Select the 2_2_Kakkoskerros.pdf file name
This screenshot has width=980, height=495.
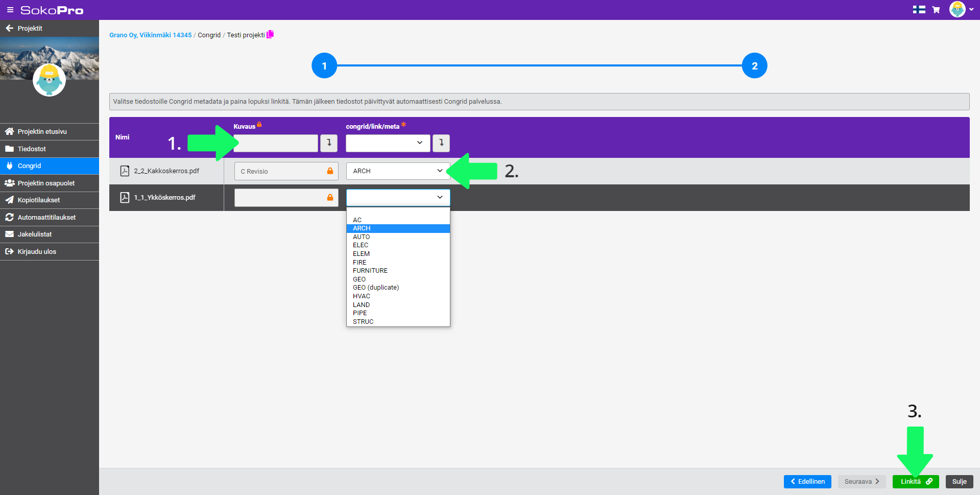[166, 171]
